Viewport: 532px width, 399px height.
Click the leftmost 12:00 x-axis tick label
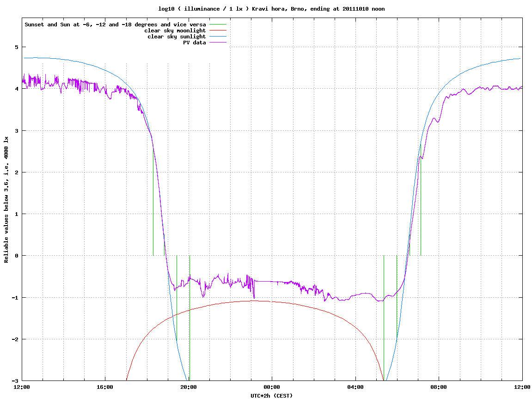click(22, 387)
